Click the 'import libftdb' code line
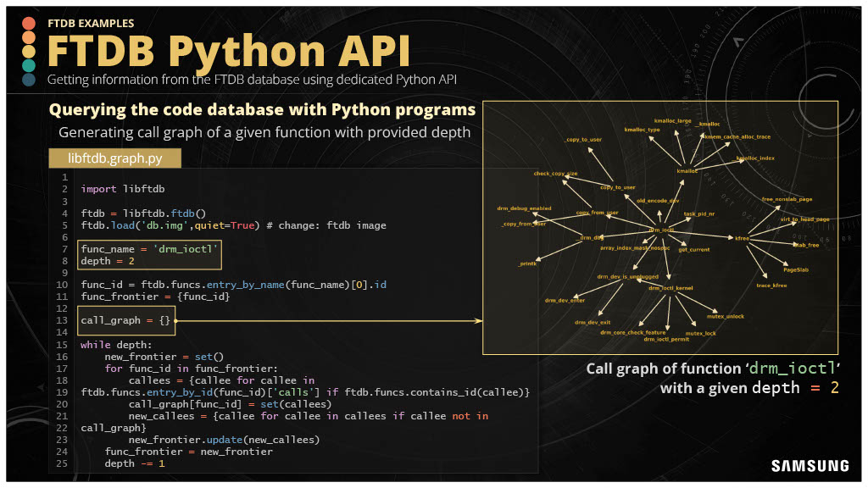 coord(122,189)
